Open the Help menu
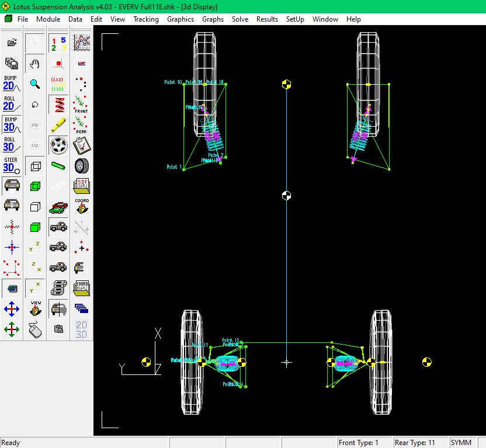 pyautogui.click(x=353, y=19)
